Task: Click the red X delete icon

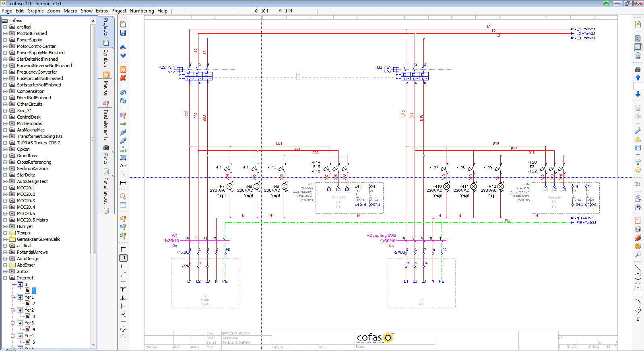Action: point(123,78)
